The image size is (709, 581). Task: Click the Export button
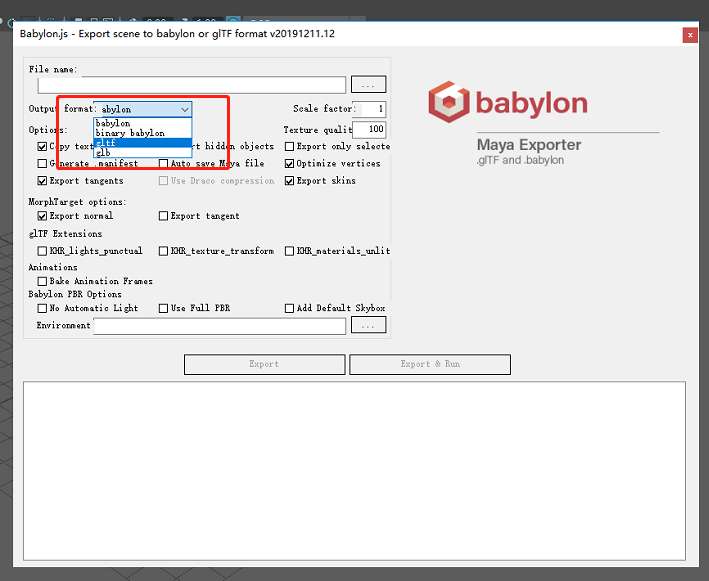pos(265,364)
